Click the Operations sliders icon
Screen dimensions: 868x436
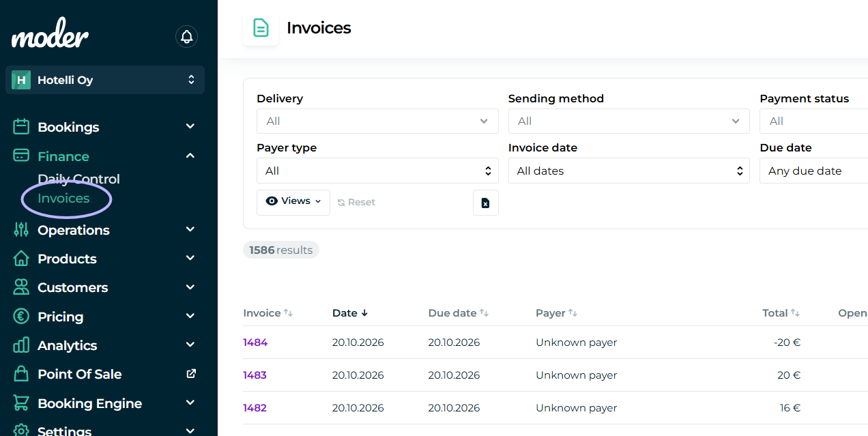coord(21,230)
